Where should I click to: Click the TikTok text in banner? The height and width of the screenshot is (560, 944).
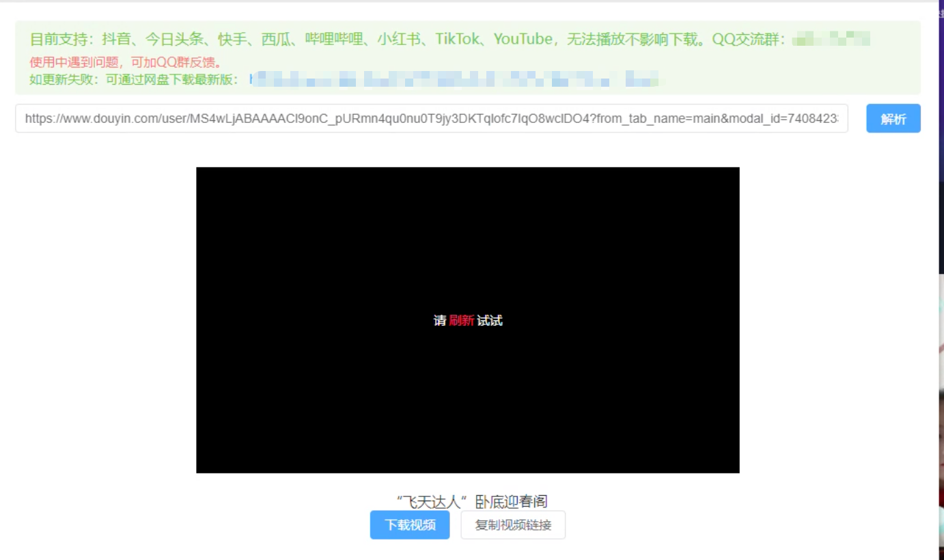pos(458,40)
